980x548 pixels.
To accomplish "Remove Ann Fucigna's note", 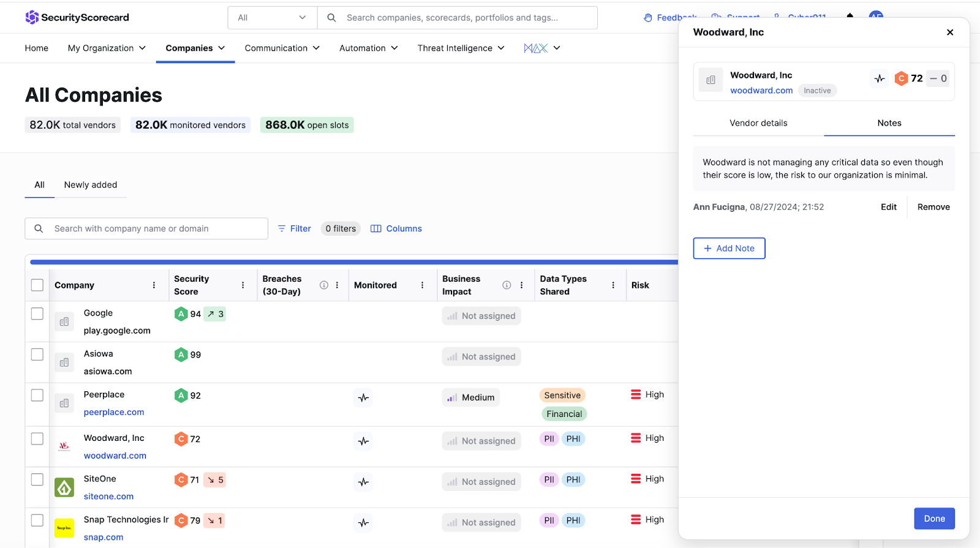I will (933, 207).
